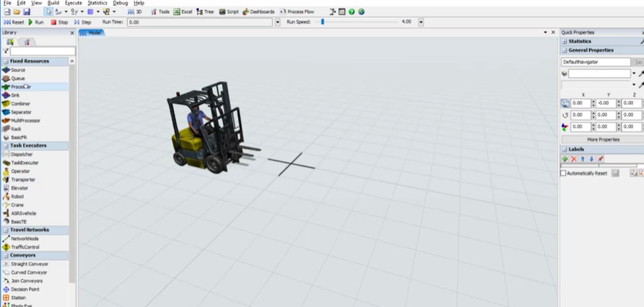Click the Library search filter field

pyautogui.click(x=43, y=51)
